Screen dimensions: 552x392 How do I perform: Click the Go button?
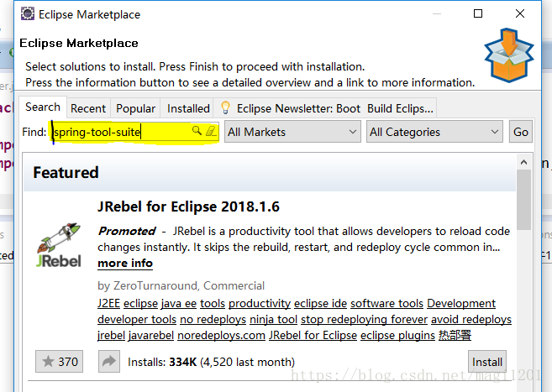coord(521,132)
